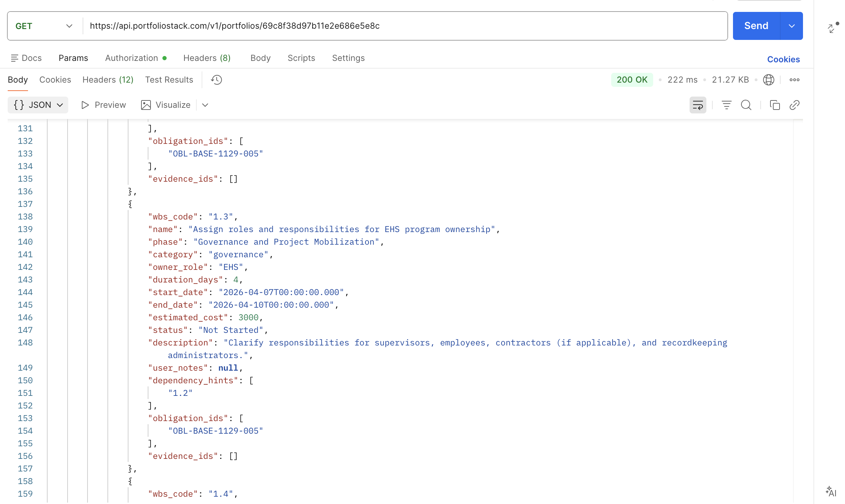Click the Send button
The image size is (845, 504).
pyautogui.click(x=756, y=26)
